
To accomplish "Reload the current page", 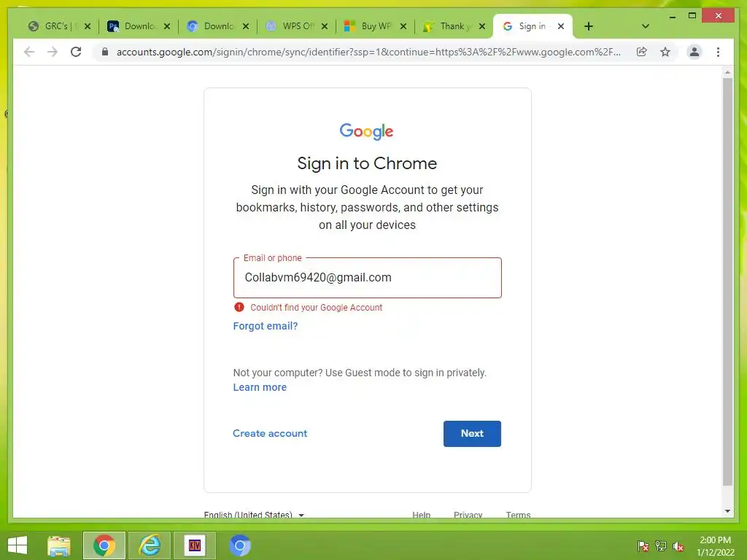I will (x=76, y=52).
